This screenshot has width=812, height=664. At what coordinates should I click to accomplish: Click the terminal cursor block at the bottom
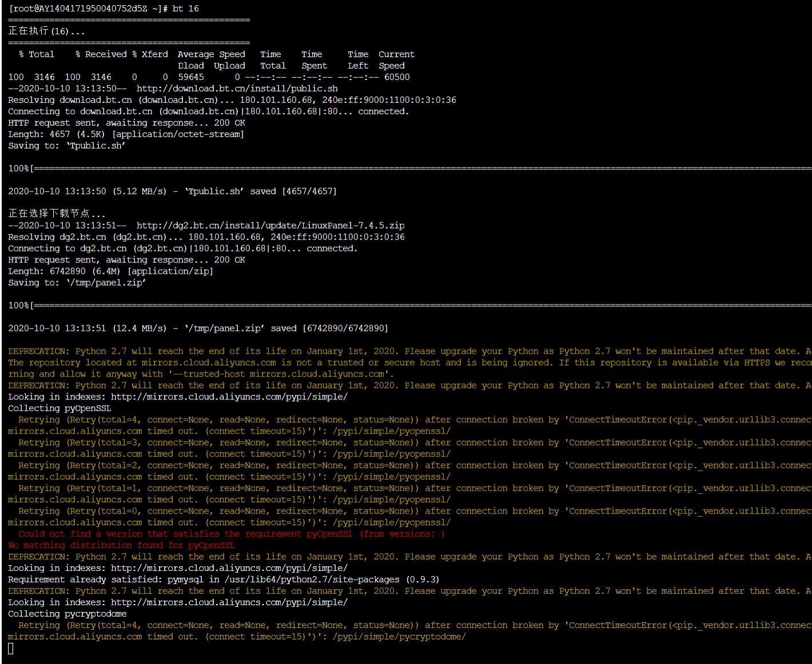click(x=11, y=648)
